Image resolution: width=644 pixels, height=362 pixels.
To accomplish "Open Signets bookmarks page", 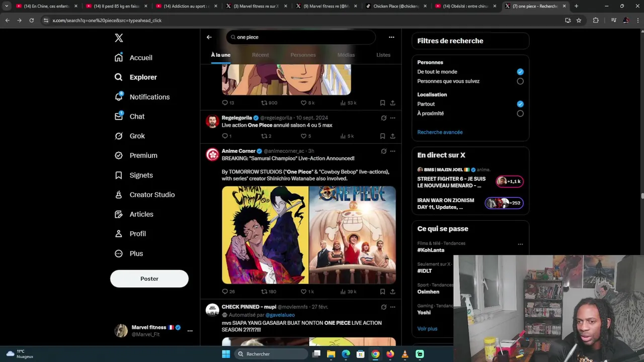I will point(133,175).
